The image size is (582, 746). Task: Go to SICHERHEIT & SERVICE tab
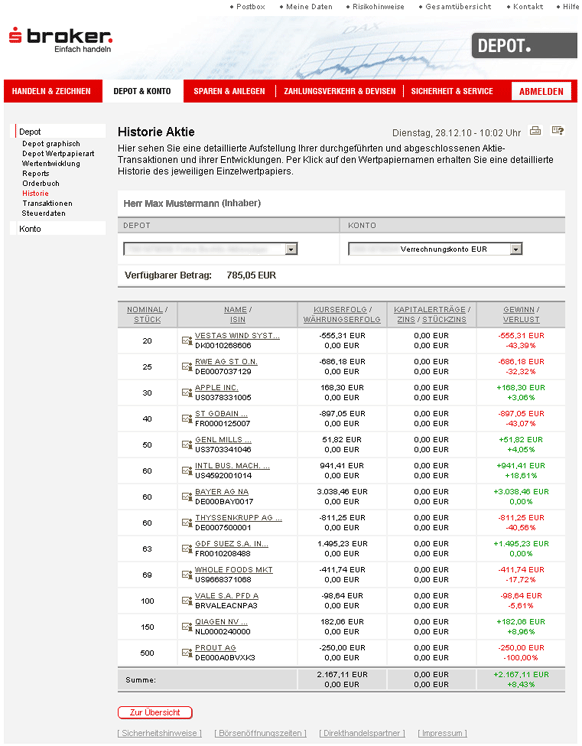click(452, 91)
